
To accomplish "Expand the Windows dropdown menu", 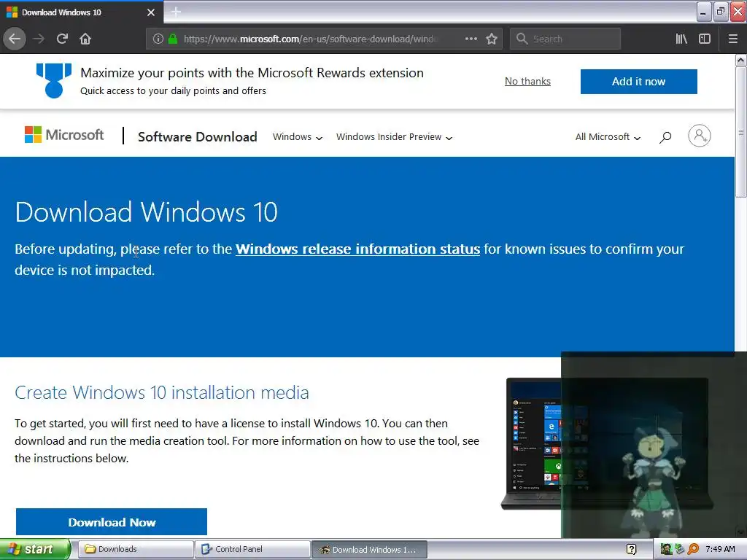I will click(x=298, y=137).
